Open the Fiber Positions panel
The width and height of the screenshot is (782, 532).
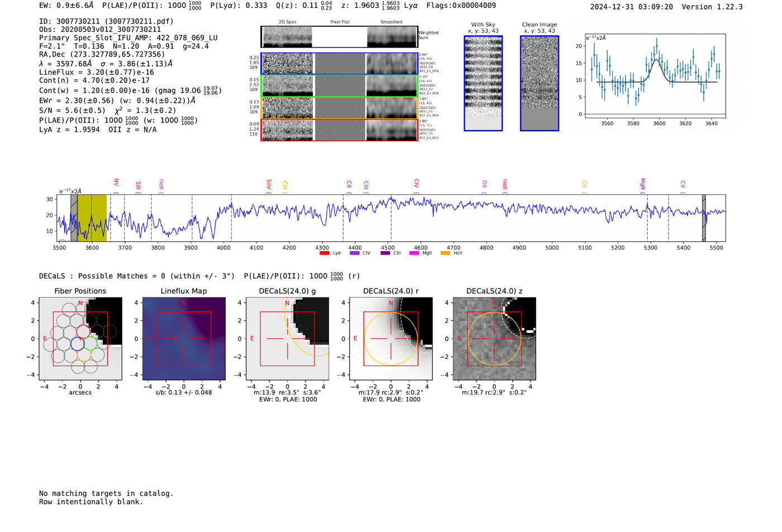click(80, 338)
